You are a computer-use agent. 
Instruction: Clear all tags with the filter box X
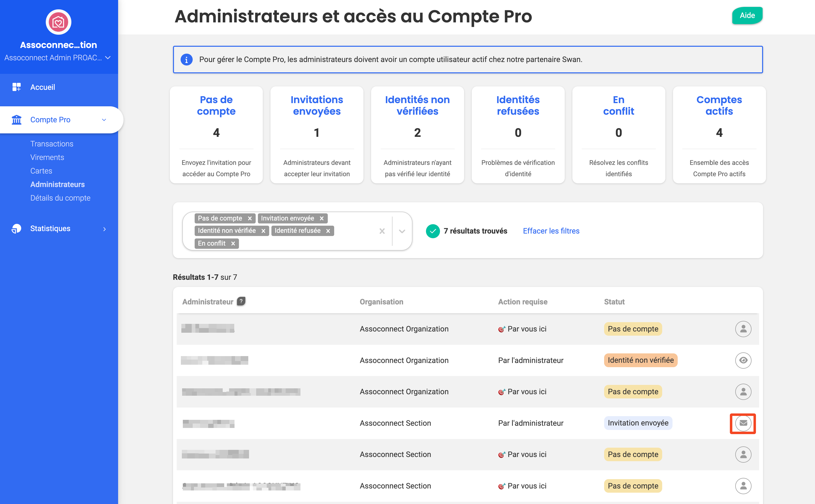[x=382, y=231]
